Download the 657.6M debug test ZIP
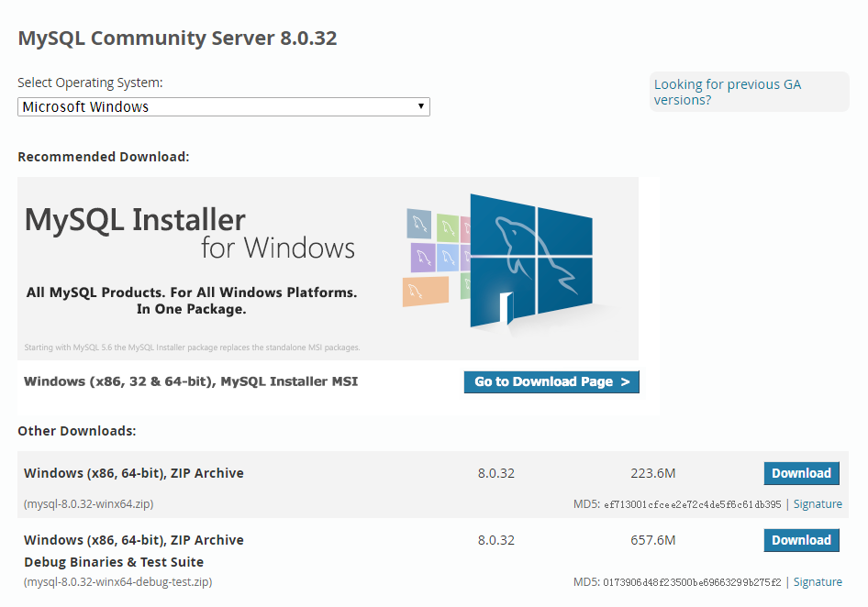Viewport: 868px width, 607px height. pyautogui.click(x=801, y=540)
